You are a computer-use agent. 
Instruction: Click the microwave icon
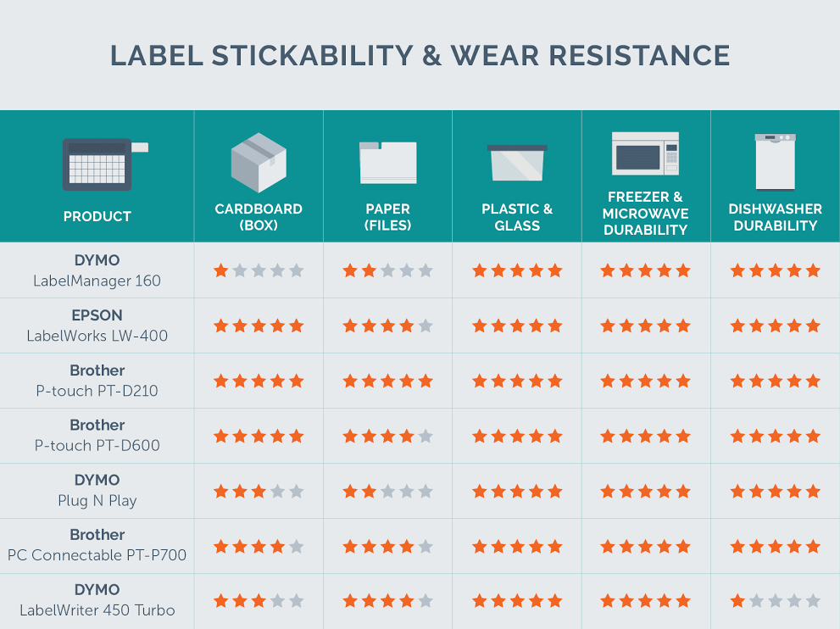pos(646,153)
